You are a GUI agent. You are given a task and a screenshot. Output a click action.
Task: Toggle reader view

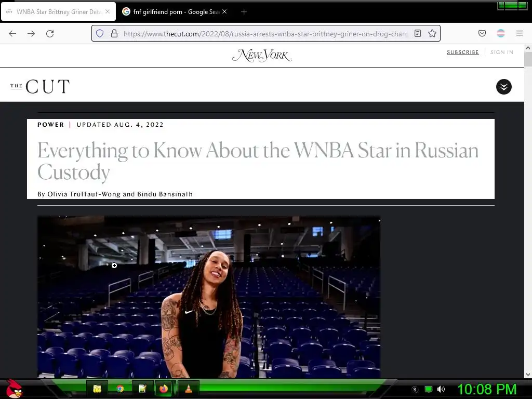pos(418,33)
